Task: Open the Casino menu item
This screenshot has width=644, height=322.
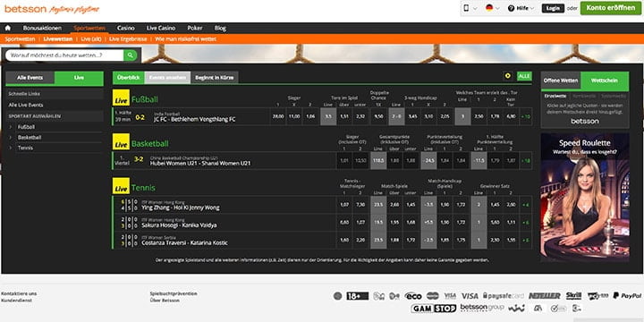Action: tap(126, 28)
